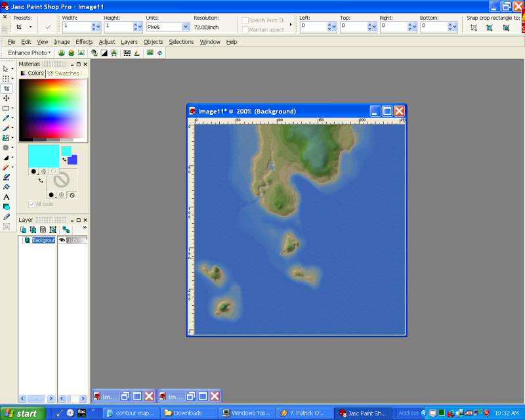Viewport: 525px width, 420px height.
Task: Click the cyan foreground material swatch
Action: tap(43, 156)
